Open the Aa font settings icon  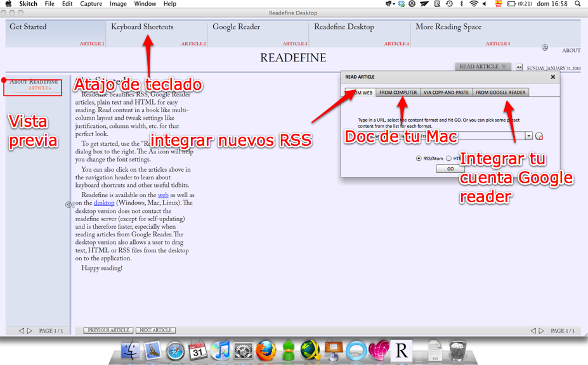(x=519, y=67)
